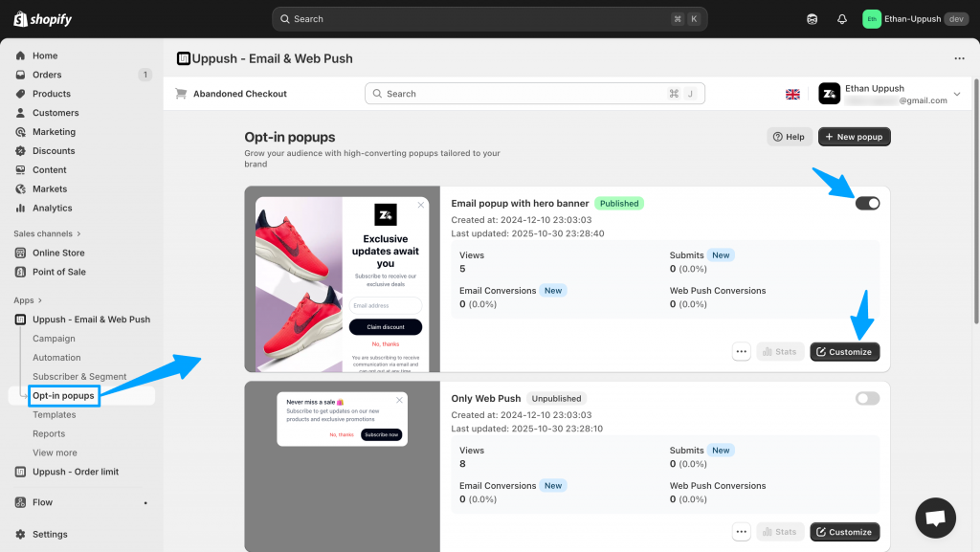
Task: Click the notification bell icon
Action: (842, 19)
